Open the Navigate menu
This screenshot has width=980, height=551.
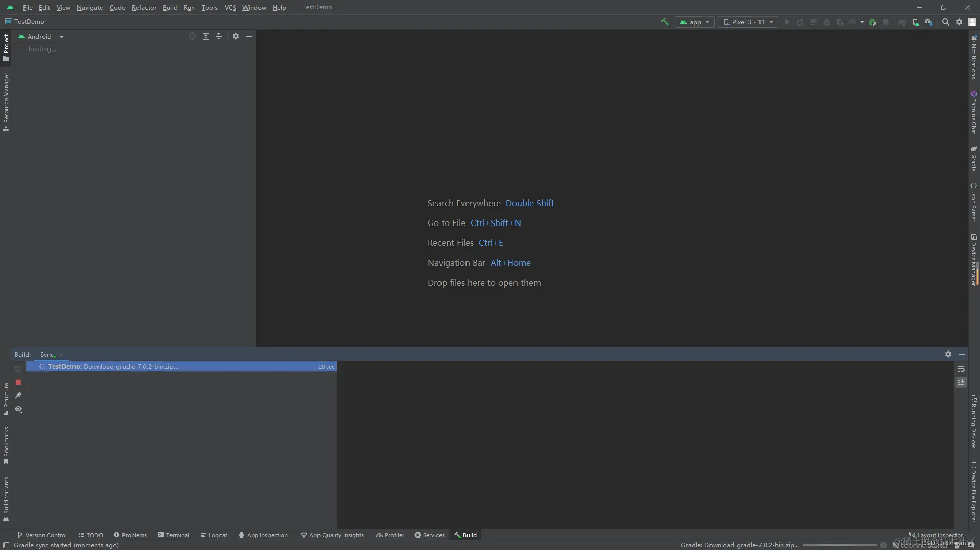90,7
